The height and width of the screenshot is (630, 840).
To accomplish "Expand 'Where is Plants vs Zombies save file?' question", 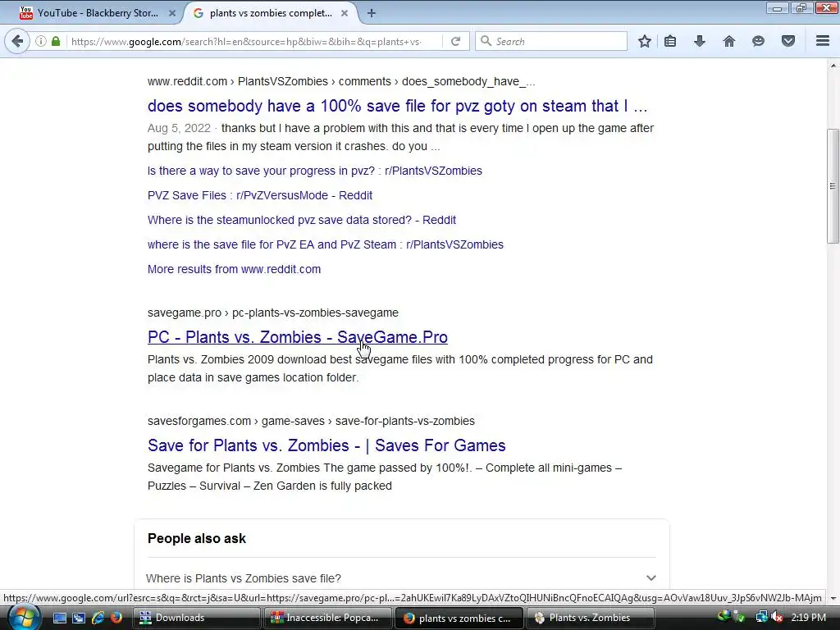I will coord(400,578).
